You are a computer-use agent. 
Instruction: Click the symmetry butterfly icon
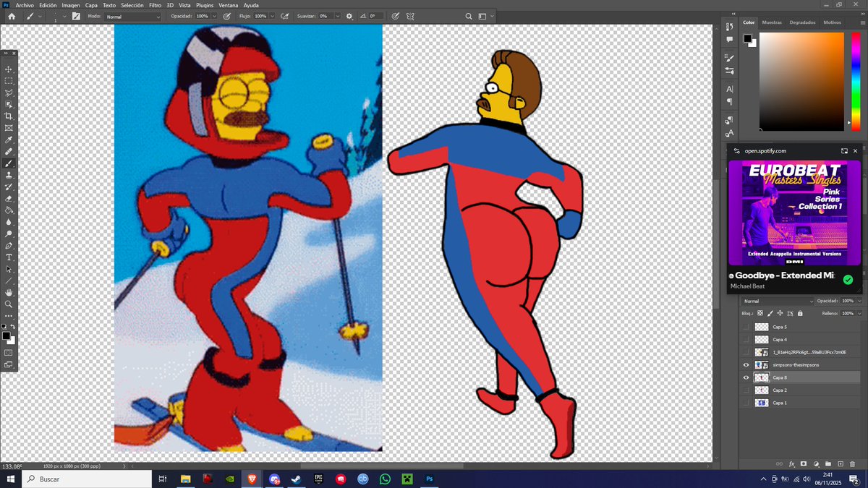coord(409,16)
